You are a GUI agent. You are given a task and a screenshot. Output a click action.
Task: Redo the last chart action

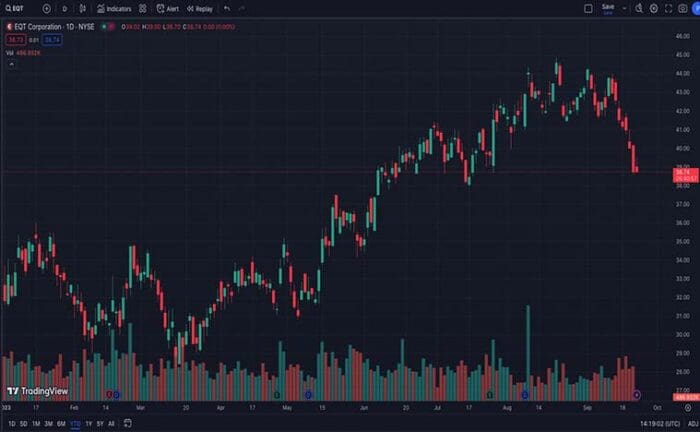point(242,8)
